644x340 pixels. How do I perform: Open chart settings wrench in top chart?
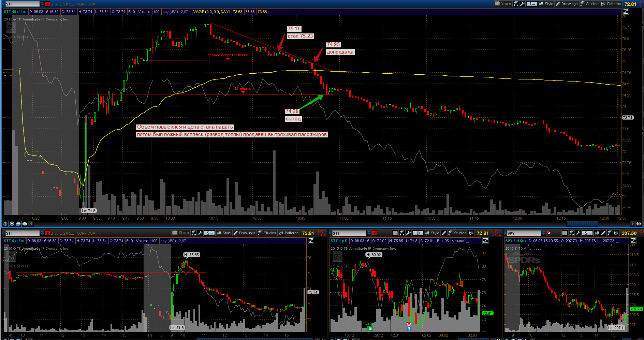(x=522, y=4)
